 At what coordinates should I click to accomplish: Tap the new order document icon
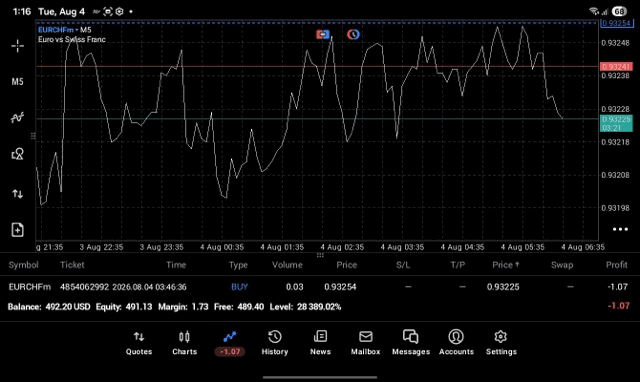click(17, 230)
